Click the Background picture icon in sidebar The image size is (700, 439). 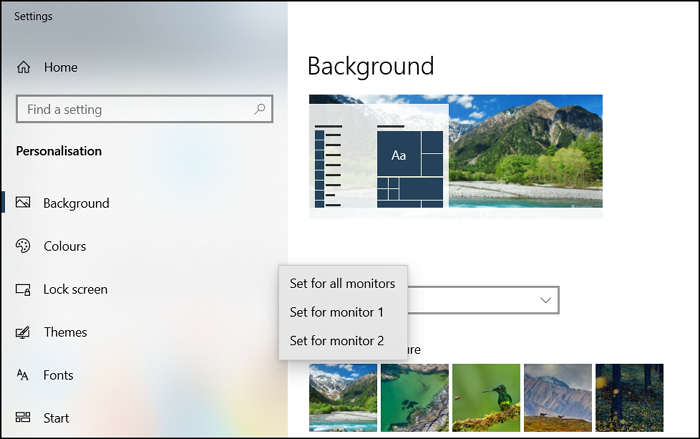pos(23,202)
